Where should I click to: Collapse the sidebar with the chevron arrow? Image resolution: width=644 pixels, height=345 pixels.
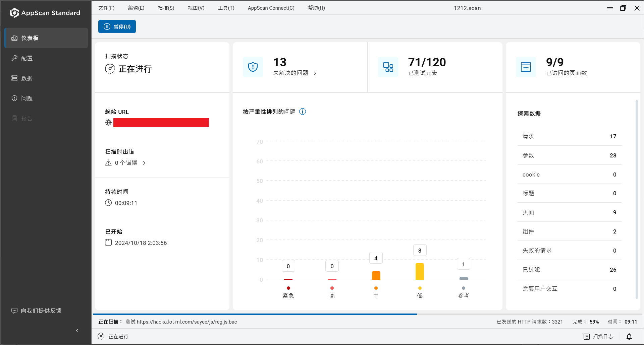coord(77,331)
